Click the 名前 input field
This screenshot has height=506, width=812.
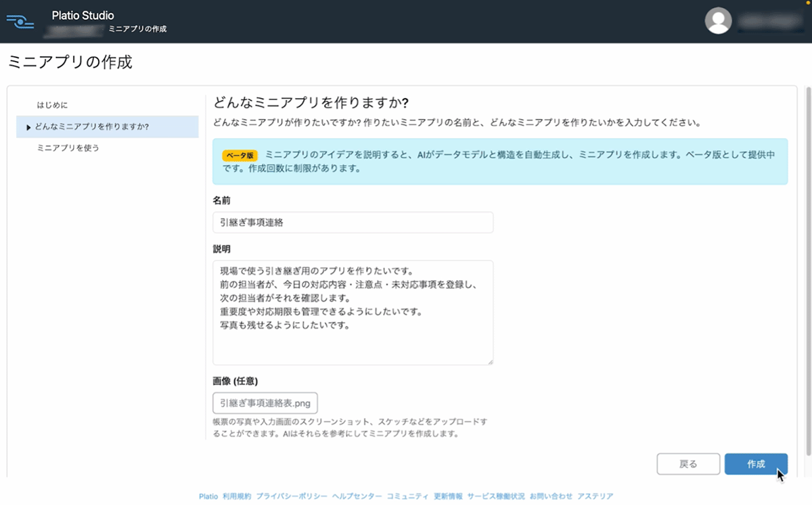(x=353, y=223)
